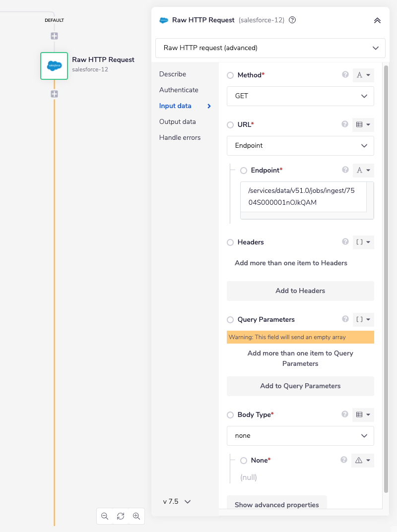Click the zoom out magnifier icon
The image size is (397, 532).
coord(105,516)
